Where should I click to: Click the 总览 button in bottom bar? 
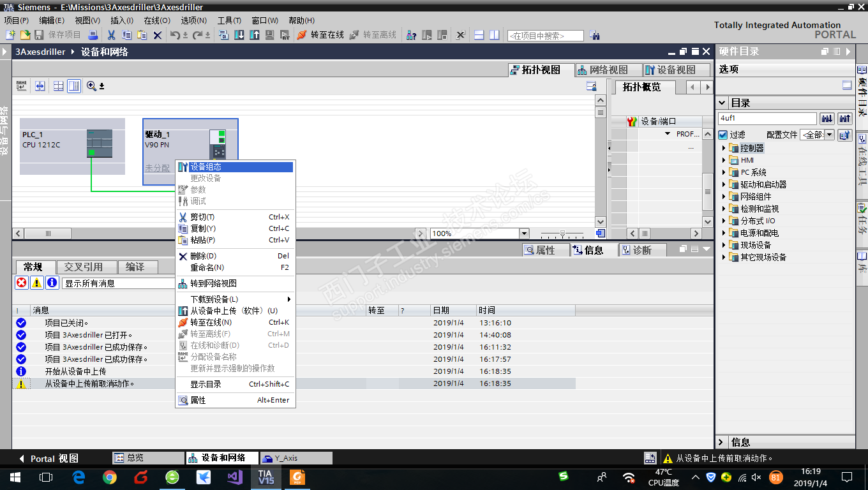pos(147,458)
